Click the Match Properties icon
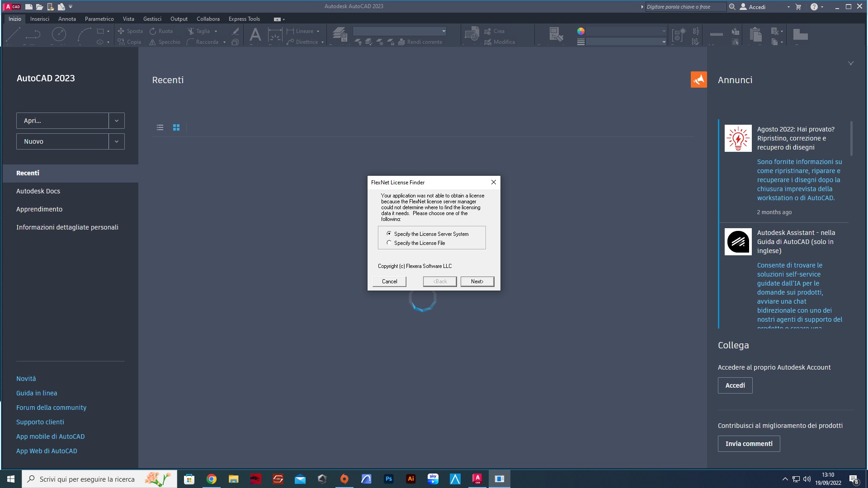The width and height of the screenshot is (868, 488). (x=556, y=34)
